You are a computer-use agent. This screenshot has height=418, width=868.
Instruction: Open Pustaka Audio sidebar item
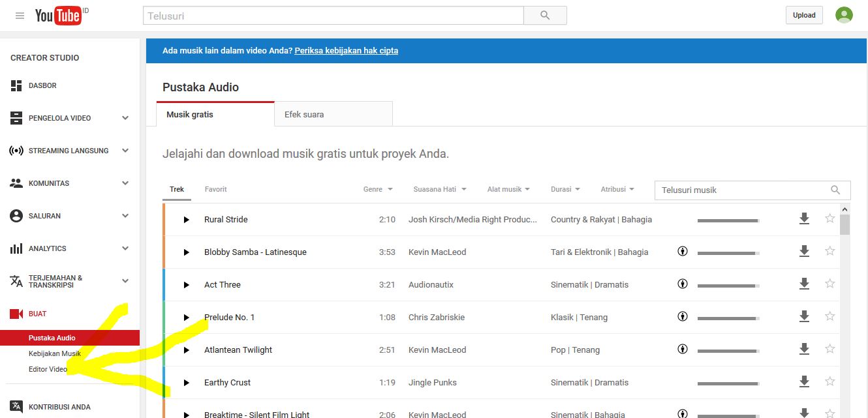coord(70,338)
